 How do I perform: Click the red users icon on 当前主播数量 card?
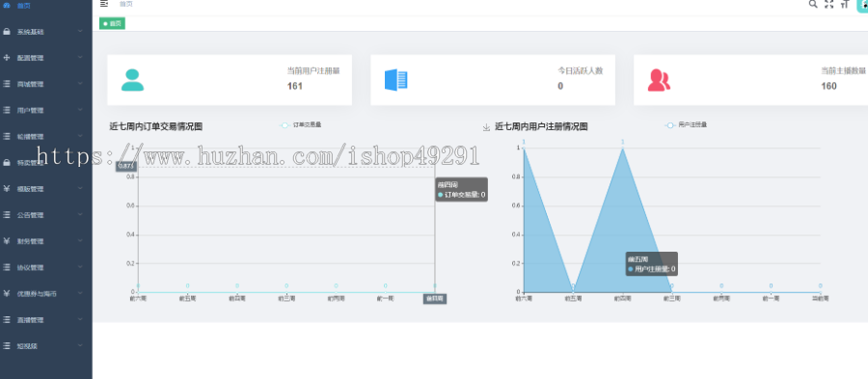tap(659, 80)
